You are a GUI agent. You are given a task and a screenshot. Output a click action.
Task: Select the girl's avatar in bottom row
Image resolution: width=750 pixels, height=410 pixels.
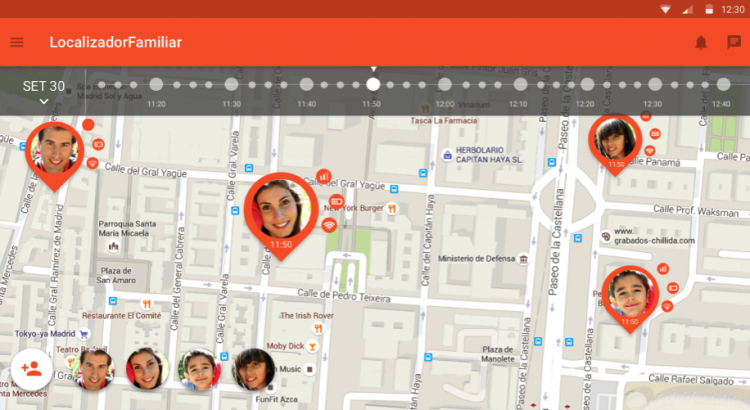pos(253,369)
